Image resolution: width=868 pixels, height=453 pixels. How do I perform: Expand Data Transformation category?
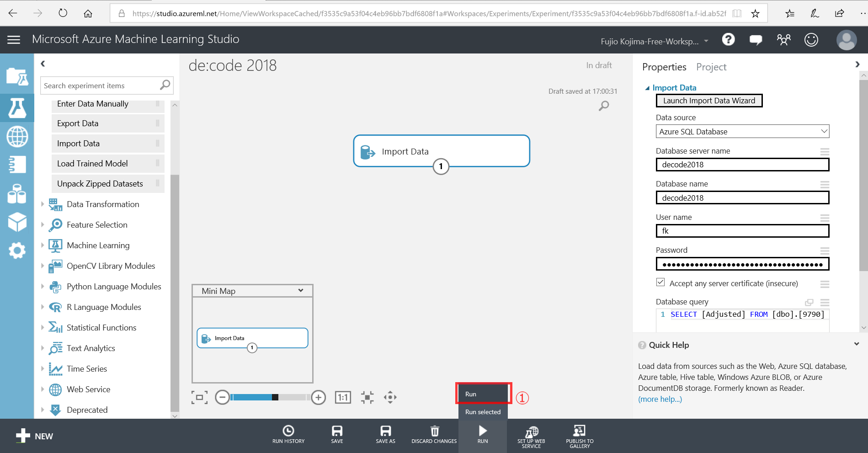43,204
